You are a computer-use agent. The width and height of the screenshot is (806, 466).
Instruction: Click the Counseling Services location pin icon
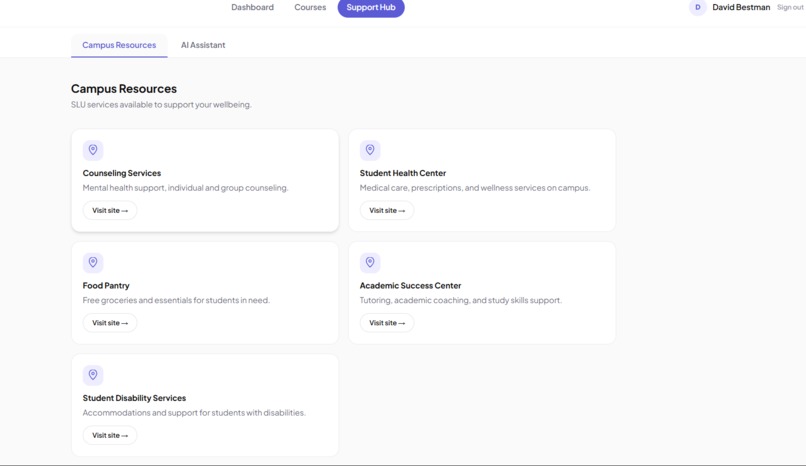(93, 150)
